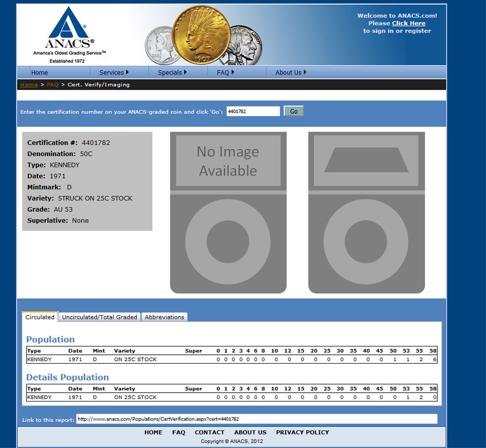This screenshot has width=486, height=448.
Task: Open the Home menu item
Action: tap(40, 73)
